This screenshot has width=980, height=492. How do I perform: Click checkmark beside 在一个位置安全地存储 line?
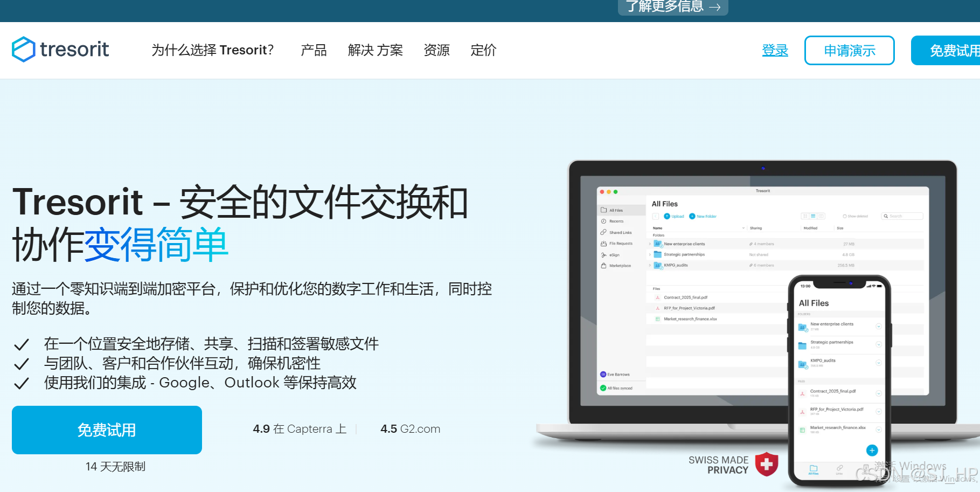tap(22, 344)
